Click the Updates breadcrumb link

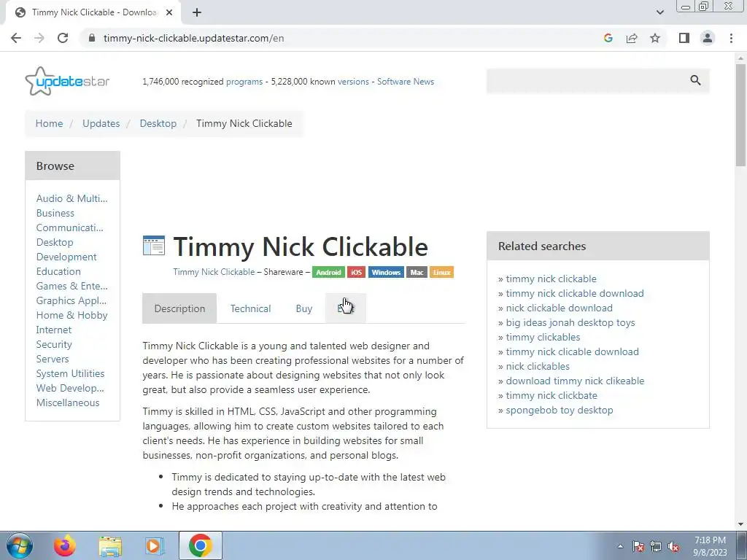(x=101, y=123)
